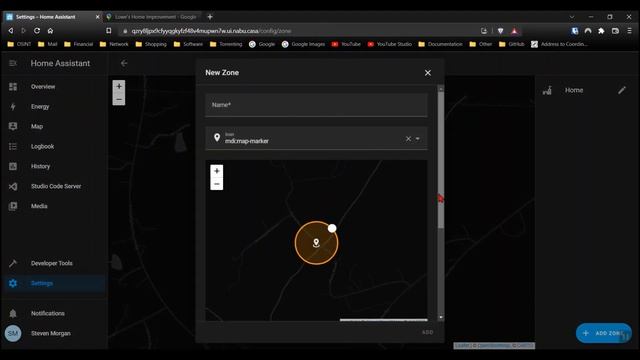This screenshot has height=360, width=640.
Task: Click the ADD ZONE floating button
Action: (x=604, y=333)
